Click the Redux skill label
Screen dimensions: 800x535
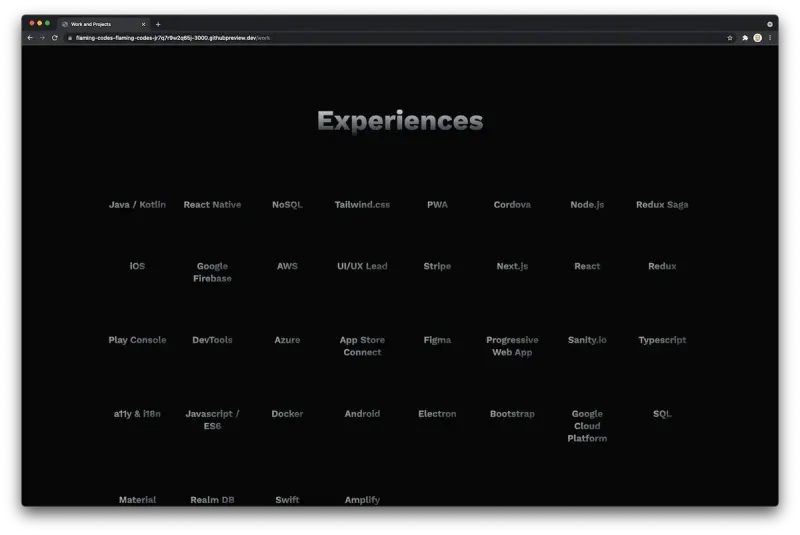click(662, 266)
